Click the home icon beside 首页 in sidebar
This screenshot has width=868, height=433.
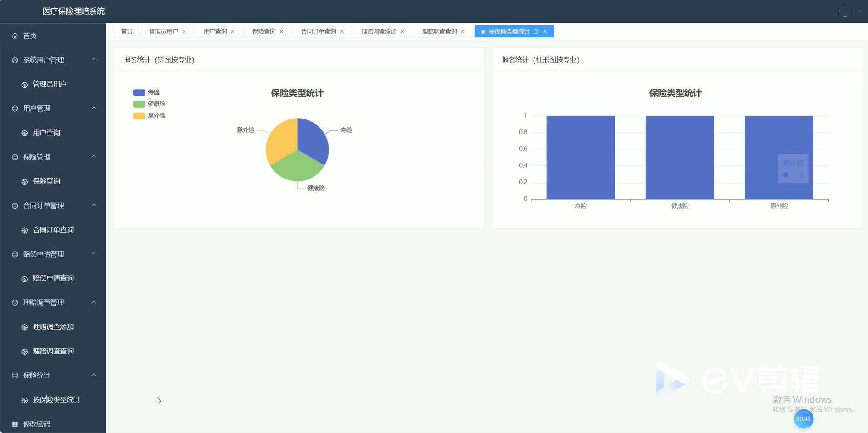15,35
